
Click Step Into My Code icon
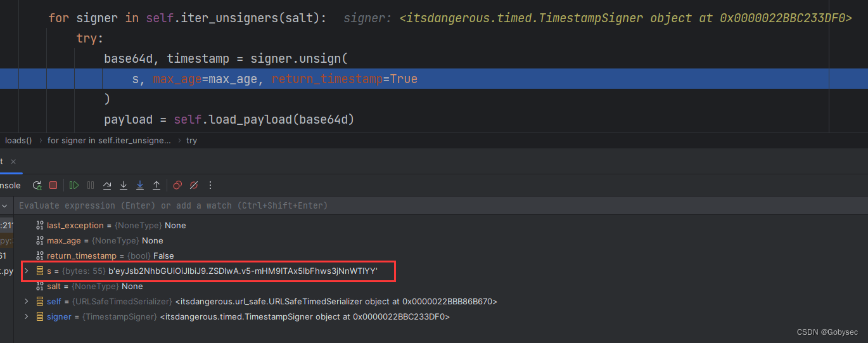tap(140, 185)
